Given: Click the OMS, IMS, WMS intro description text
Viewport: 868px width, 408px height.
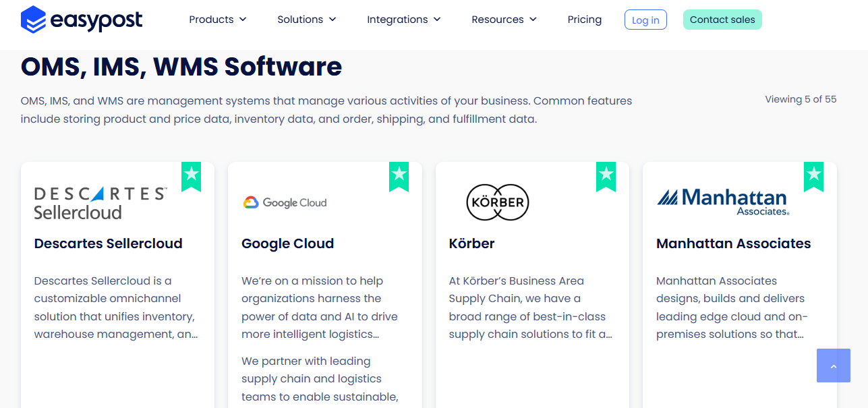Looking at the screenshot, I should [326, 110].
